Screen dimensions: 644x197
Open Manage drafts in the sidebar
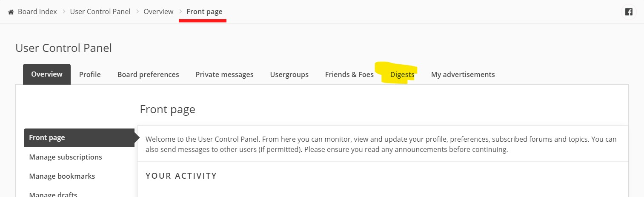coord(53,194)
